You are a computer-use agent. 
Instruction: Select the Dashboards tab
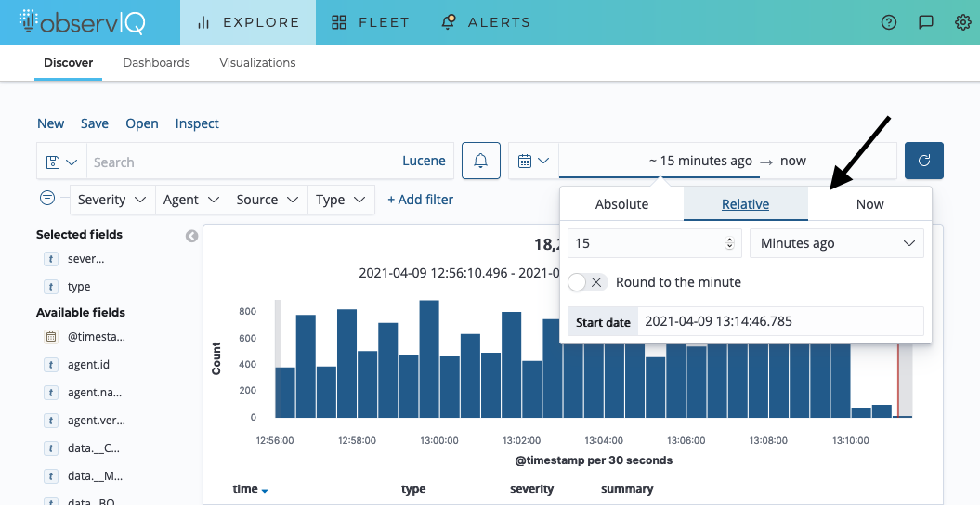156,63
